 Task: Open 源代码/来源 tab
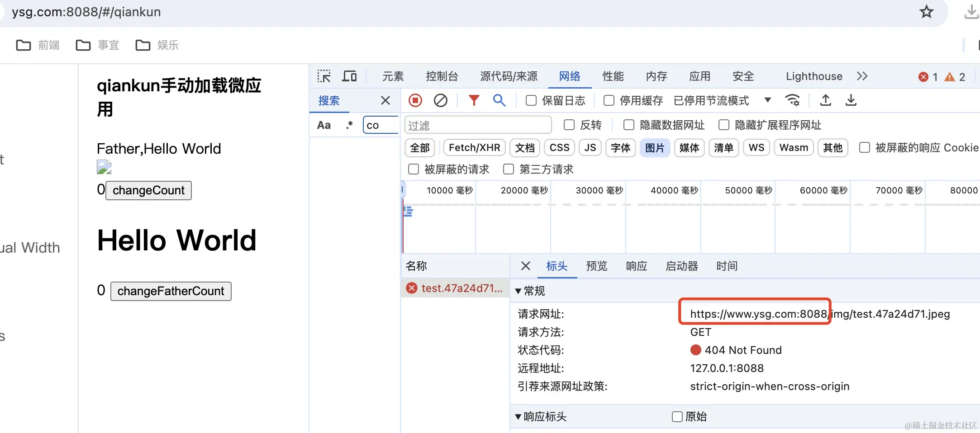509,76
